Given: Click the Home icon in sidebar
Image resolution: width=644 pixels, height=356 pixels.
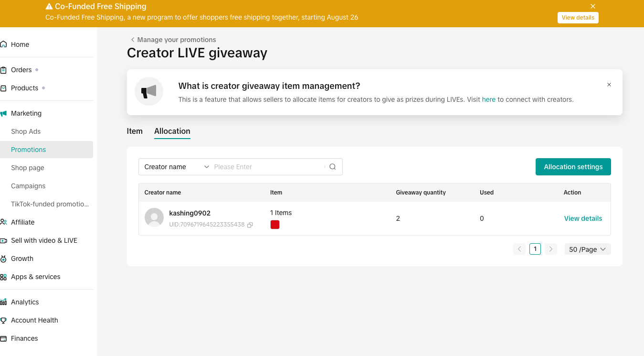Looking at the screenshot, I should (x=4, y=44).
